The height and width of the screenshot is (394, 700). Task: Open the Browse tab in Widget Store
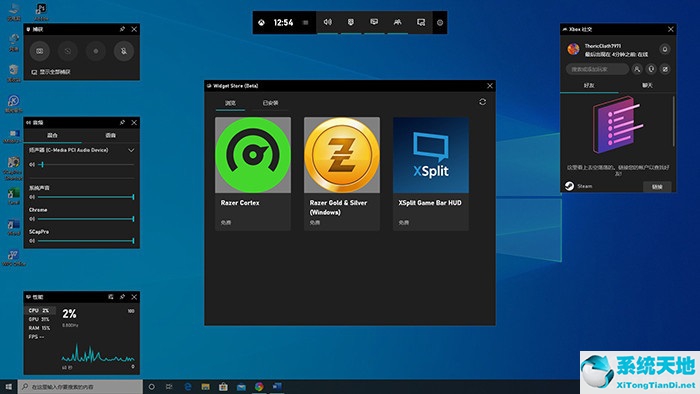click(x=230, y=103)
